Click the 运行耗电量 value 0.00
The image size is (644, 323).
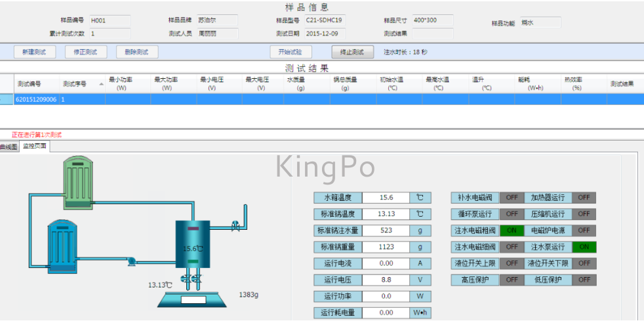click(x=386, y=312)
